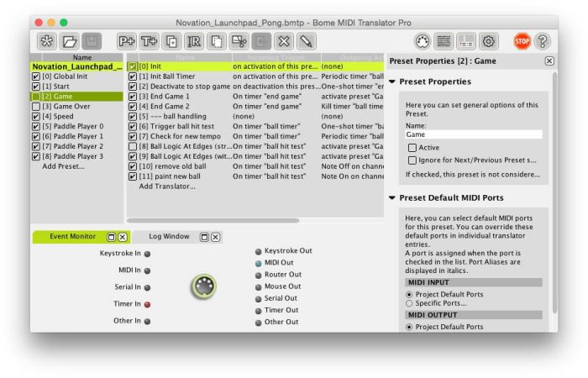Select MIDI OUTPUT Project Default Ports radio
The height and width of the screenshot is (378, 588).
point(409,328)
